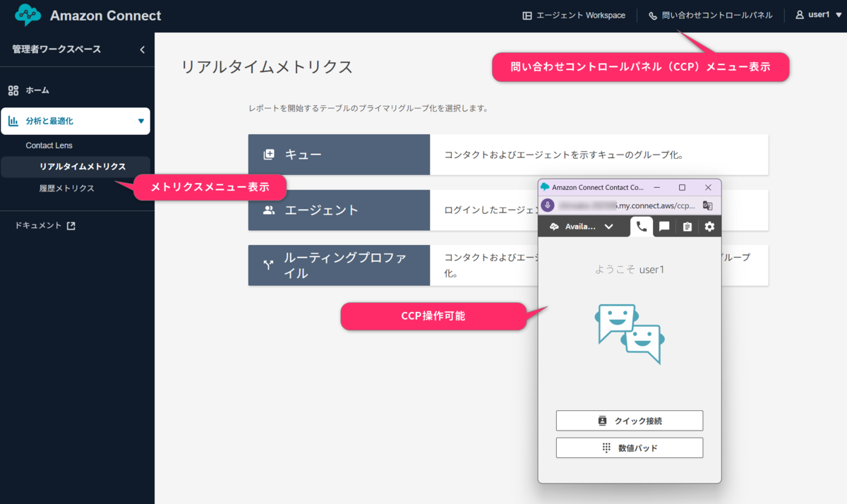Open the ドキュメント external link
Screen dimensions: 847x504
pyautogui.click(x=45, y=226)
